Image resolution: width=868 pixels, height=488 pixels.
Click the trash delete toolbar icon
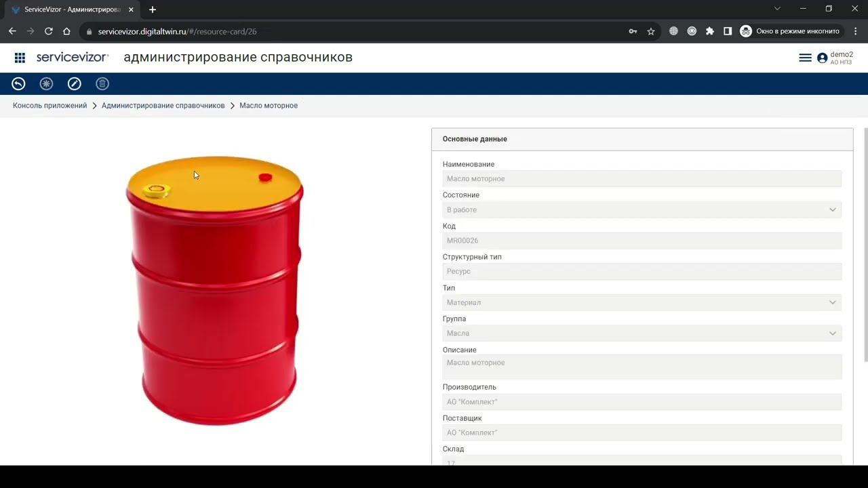pyautogui.click(x=102, y=84)
